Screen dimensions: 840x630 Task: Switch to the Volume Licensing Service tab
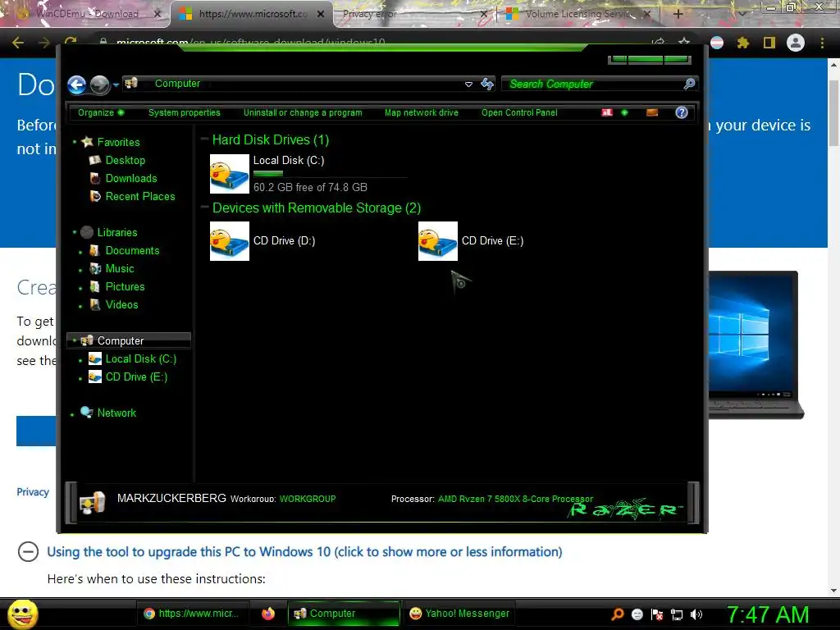[578, 14]
